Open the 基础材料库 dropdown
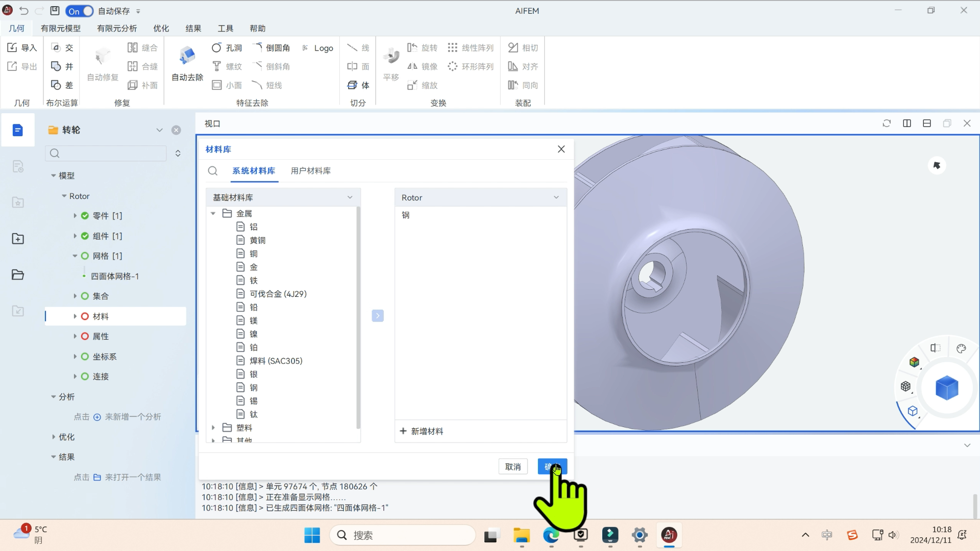The height and width of the screenshot is (551, 980). click(x=350, y=197)
